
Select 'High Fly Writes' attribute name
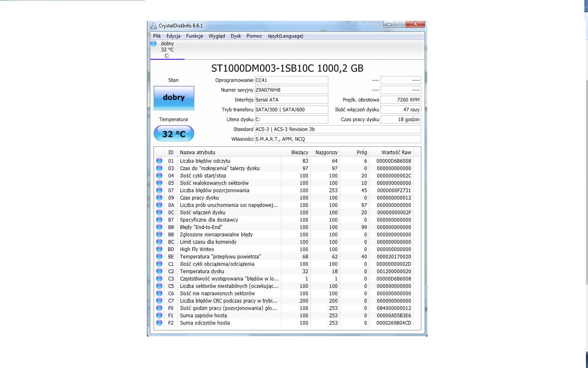pos(197,249)
